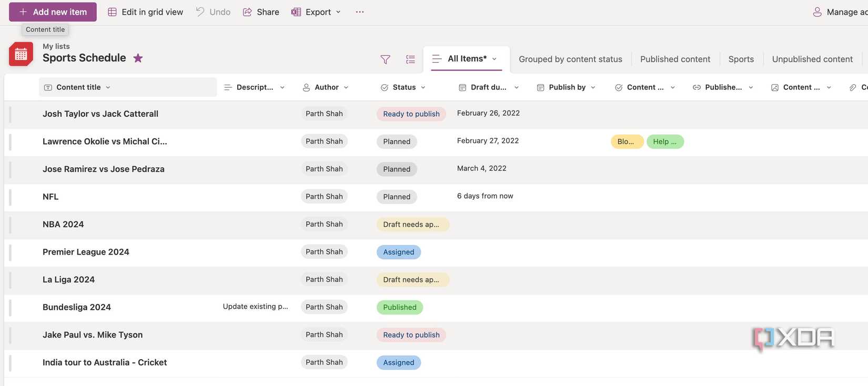Image resolution: width=868 pixels, height=386 pixels.
Task: Click Edit in grid view
Action: (145, 12)
